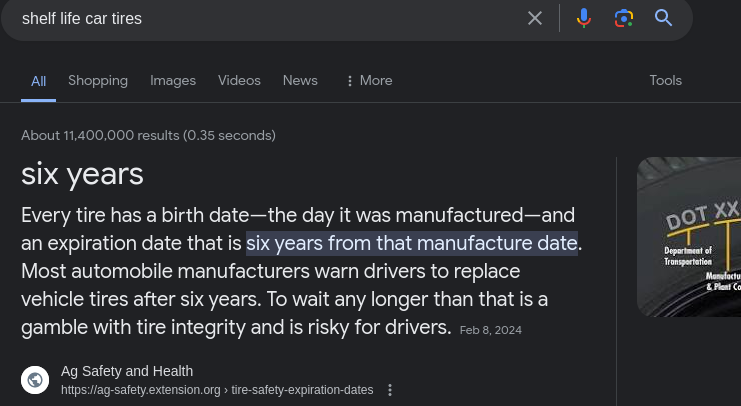Switch to the News tab

coord(300,80)
